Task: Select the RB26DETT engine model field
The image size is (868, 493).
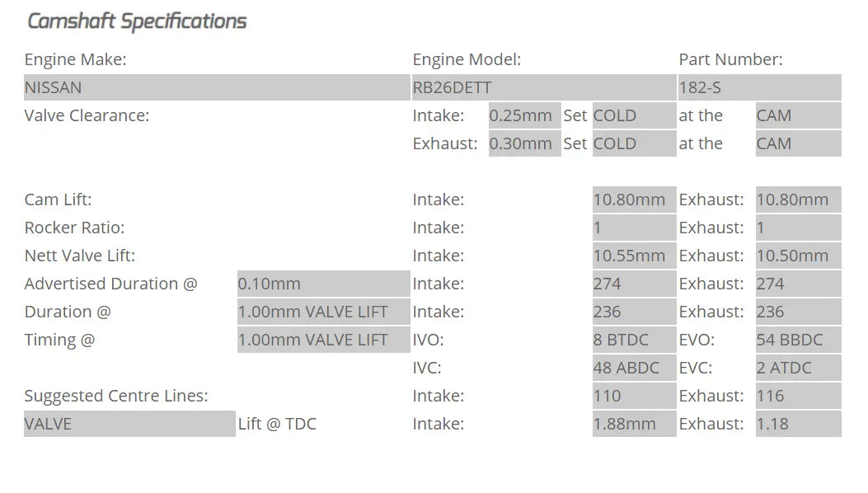Action: 543,87
